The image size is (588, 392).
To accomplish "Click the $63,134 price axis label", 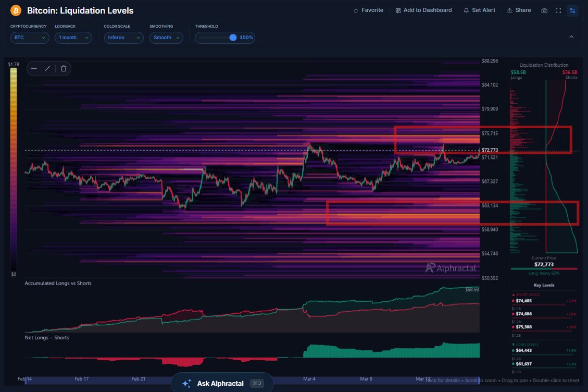I will point(490,205).
